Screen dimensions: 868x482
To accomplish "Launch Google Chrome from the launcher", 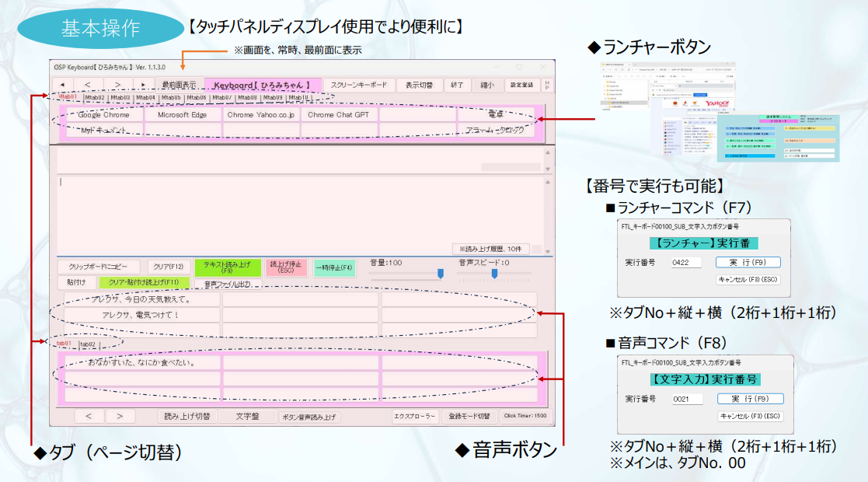I will click(x=103, y=115).
